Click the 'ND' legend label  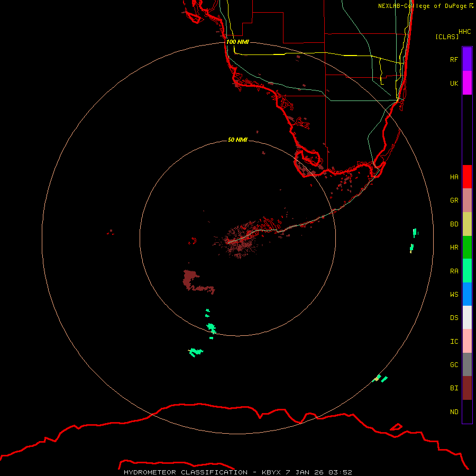[x=454, y=411]
